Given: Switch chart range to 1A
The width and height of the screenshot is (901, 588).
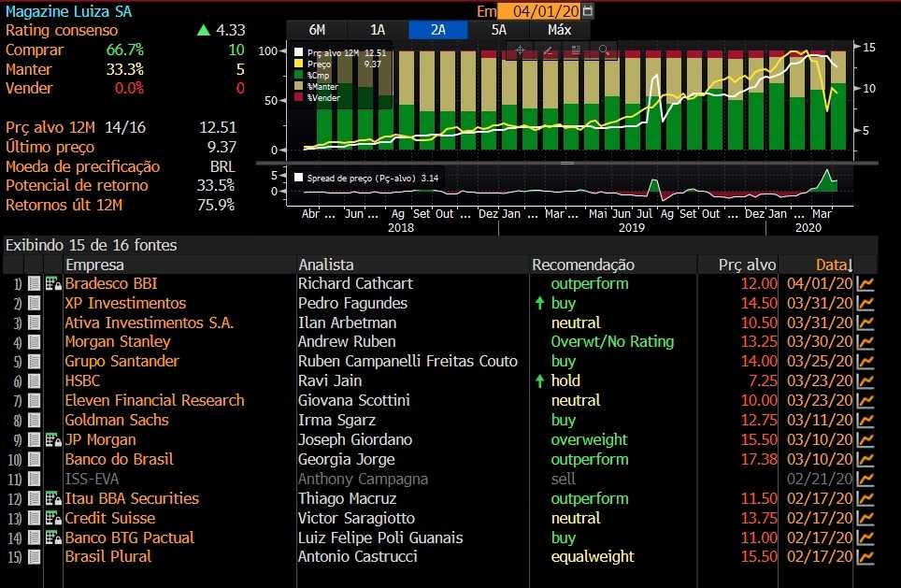Looking at the screenshot, I should [378, 30].
